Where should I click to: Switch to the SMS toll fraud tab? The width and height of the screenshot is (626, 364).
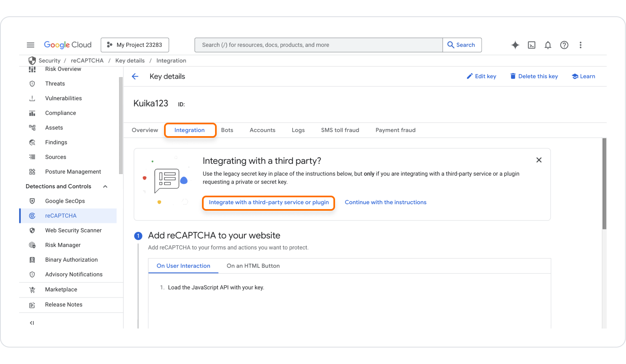340,130
